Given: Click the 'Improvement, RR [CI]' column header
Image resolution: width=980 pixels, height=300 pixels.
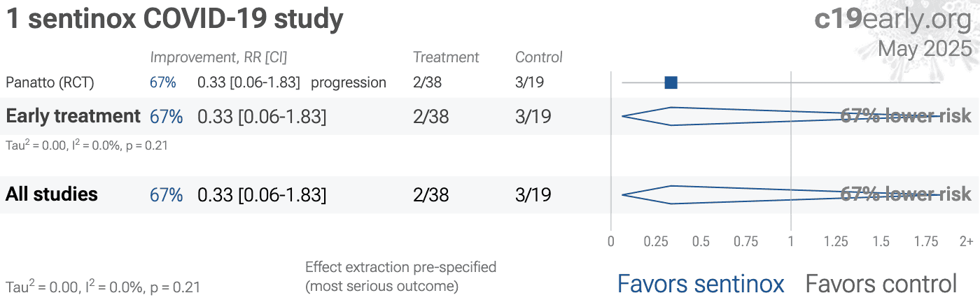Looking at the screenshot, I should click(x=218, y=57).
